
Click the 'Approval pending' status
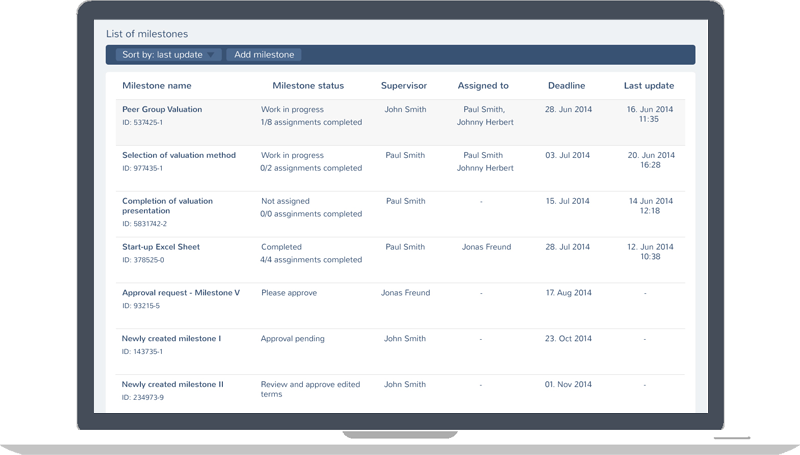[x=292, y=339]
